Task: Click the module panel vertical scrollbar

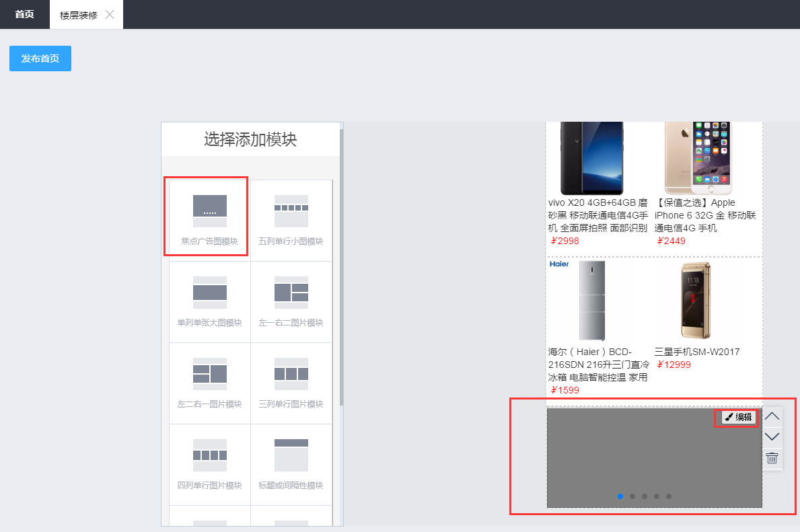Action: pos(341,268)
